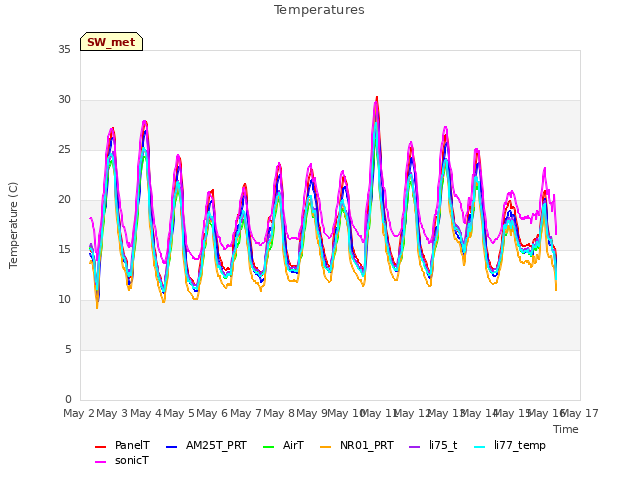Image resolution: width=640 pixels, height=480 pixels.
Task: Click the 5 y-axis tick label
Action: pos(68,349)
